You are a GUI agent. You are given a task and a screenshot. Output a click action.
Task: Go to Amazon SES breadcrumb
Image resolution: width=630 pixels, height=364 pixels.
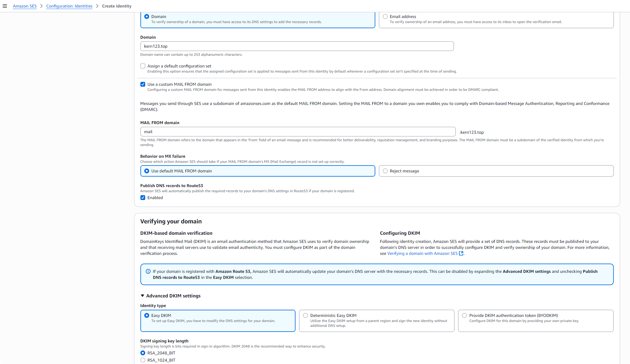click(25, 6)
